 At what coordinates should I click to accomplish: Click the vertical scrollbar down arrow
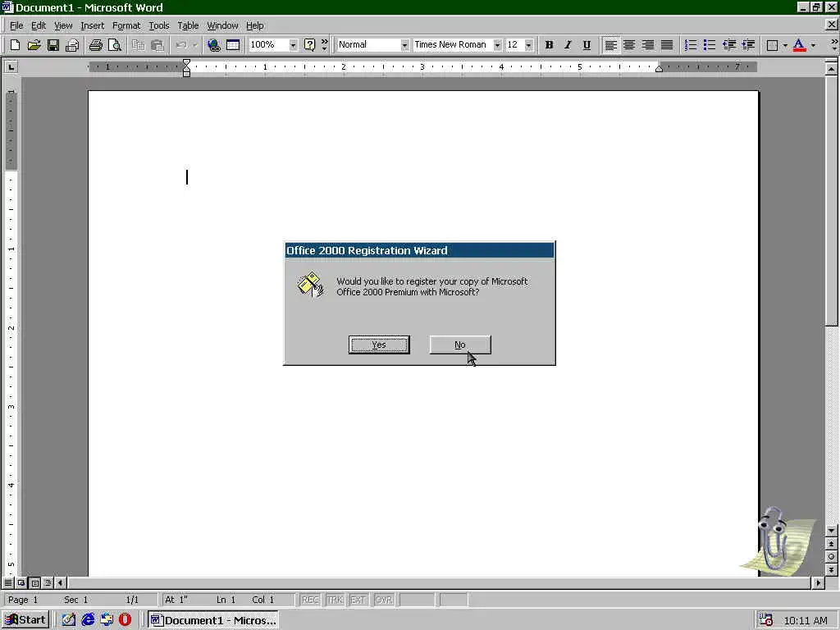[x=831, y=531]
